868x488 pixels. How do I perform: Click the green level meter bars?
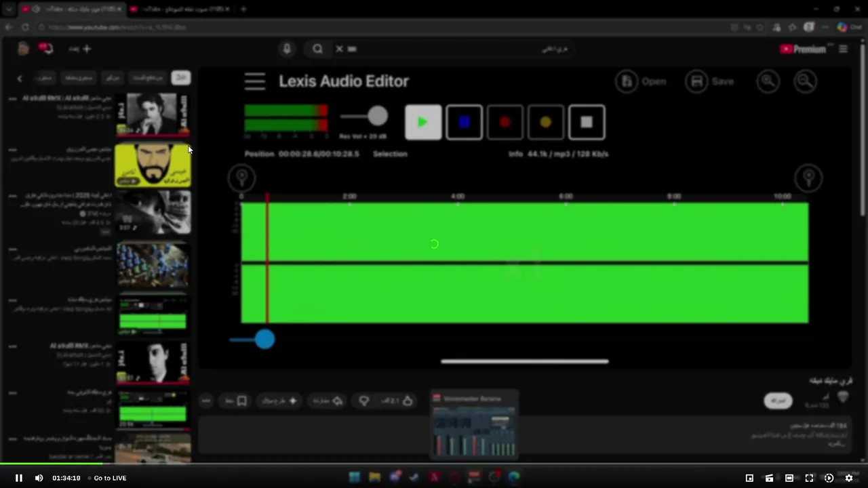point(286,117)
